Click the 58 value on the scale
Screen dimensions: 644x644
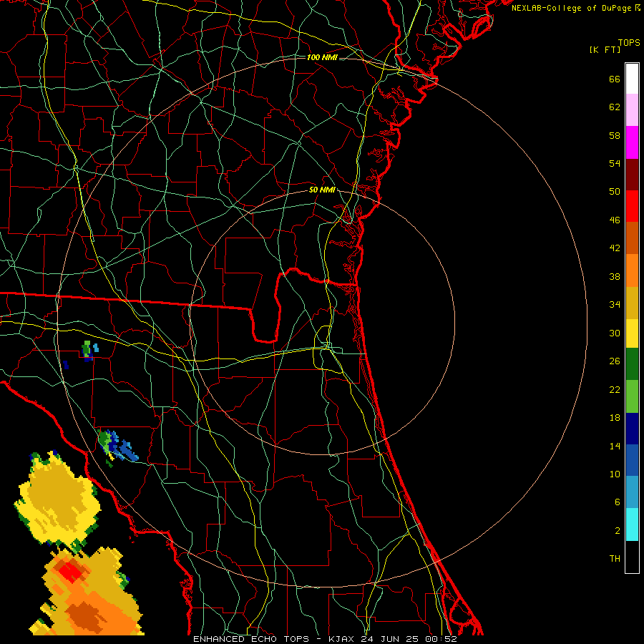(615, 135)
